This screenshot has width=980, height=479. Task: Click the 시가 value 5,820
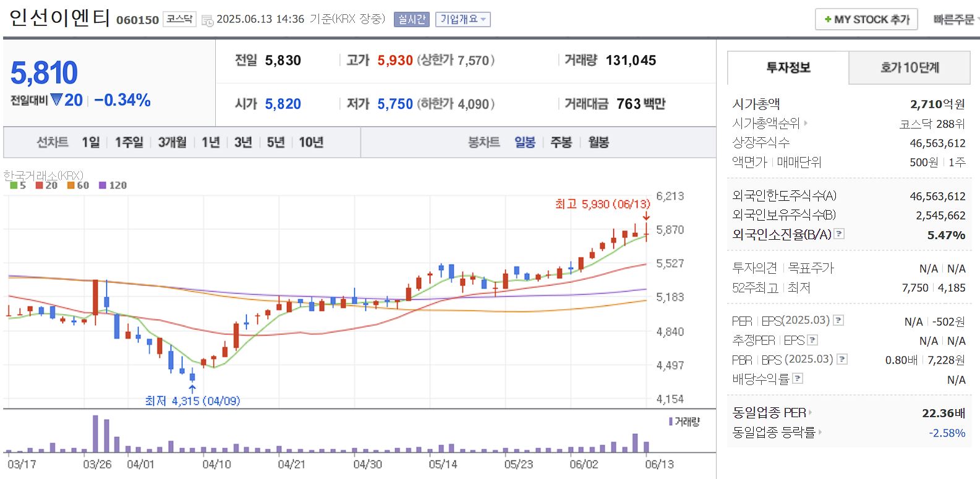(x=283, y=104)
